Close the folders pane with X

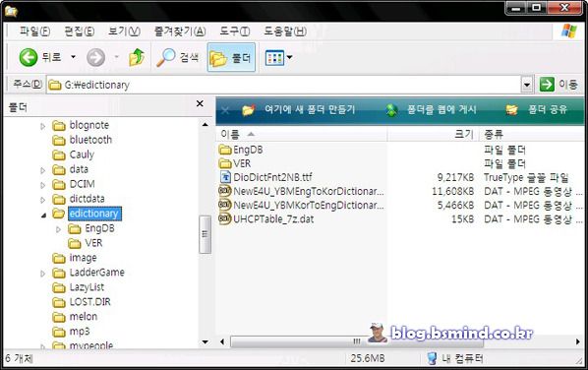(x=200, y=103)
